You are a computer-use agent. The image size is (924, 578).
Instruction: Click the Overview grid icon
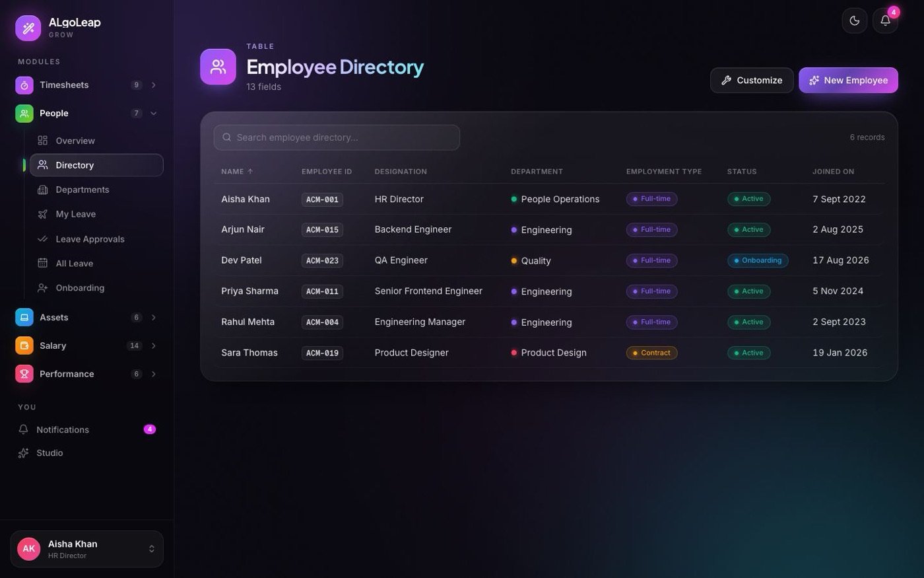click(x=43, y=141)
